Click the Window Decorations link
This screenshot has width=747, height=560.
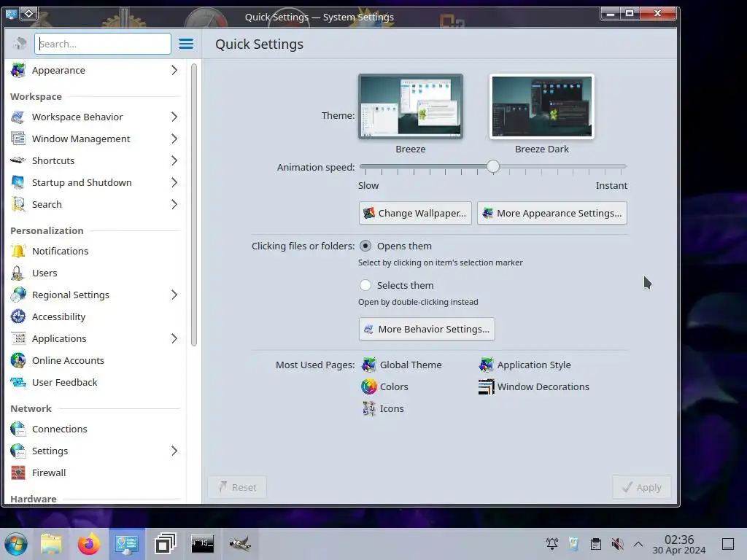click(x=543, y=386)
